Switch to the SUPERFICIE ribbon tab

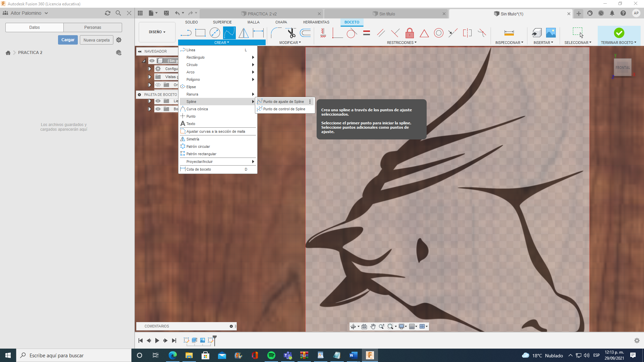222,22
